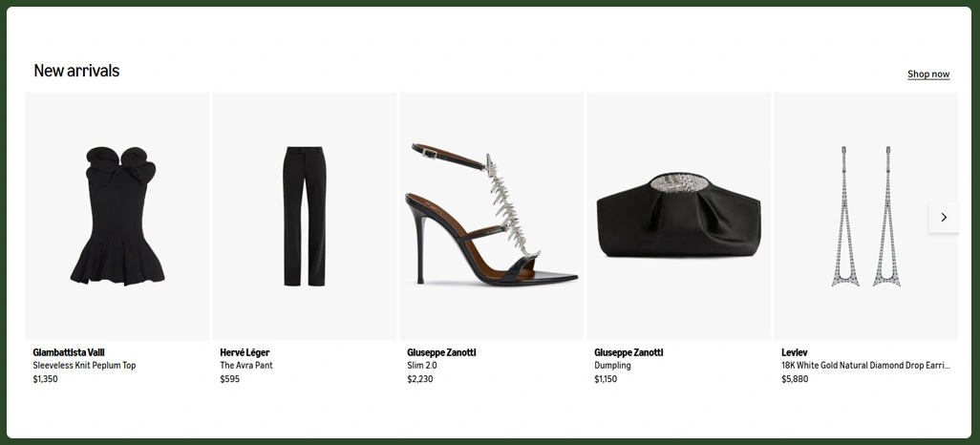Select the Dumpling product title
Viewport: 980px width, 445px height.
[612, 366]
